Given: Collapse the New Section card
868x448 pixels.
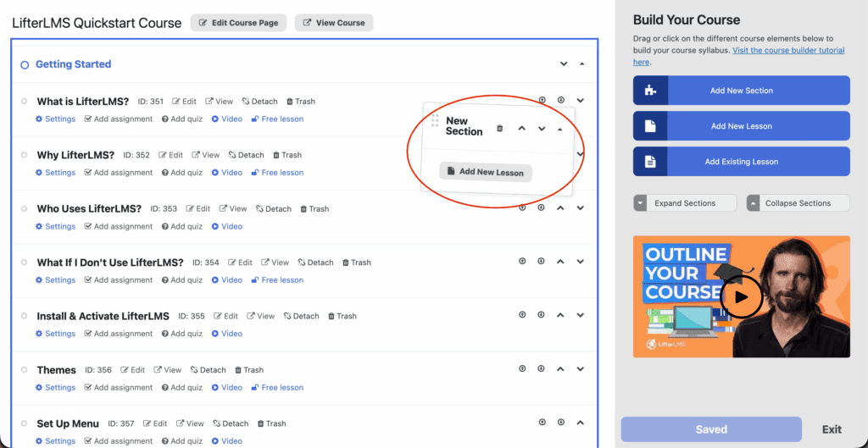Looking at the screenshot, I should tap(559, 129).
